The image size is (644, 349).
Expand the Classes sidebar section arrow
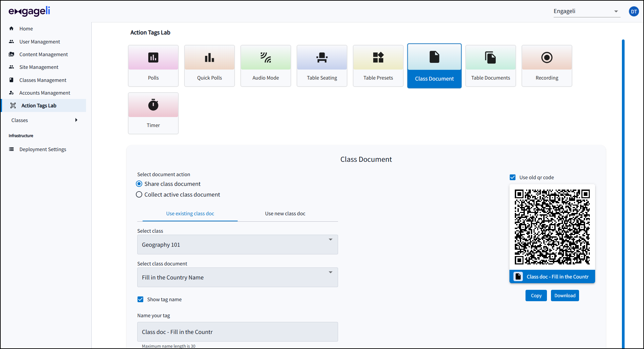coord(76,120)
